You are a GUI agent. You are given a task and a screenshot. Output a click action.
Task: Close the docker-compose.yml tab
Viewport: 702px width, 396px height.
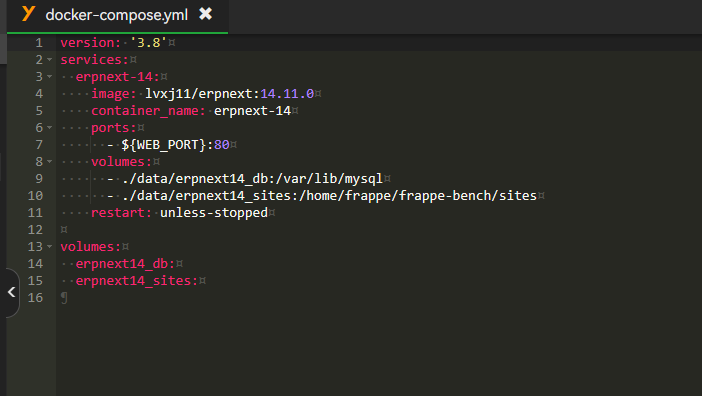tap(205, 14)
